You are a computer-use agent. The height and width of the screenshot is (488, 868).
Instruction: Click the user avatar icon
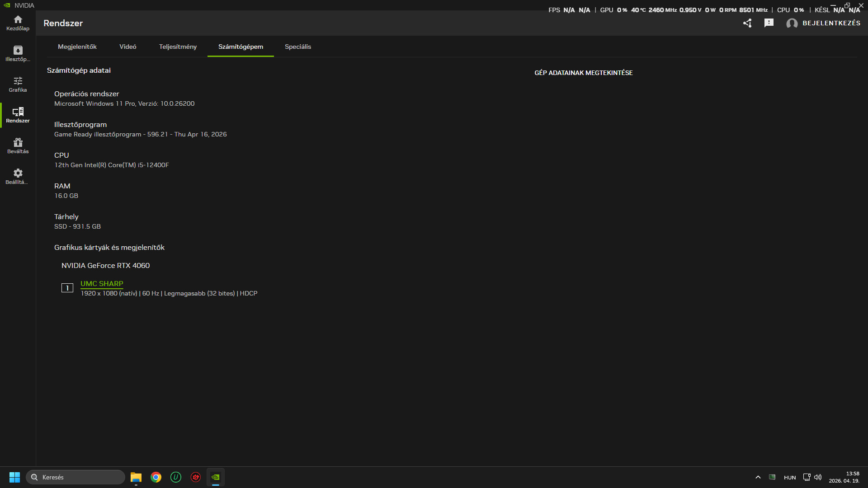click(x=792, y=23)
